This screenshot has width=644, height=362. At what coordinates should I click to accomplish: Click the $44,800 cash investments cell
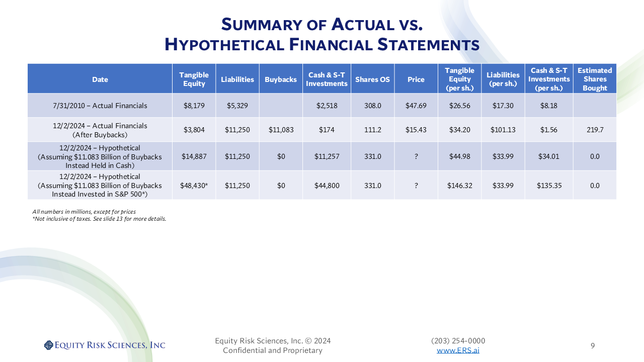coord(327,185)
